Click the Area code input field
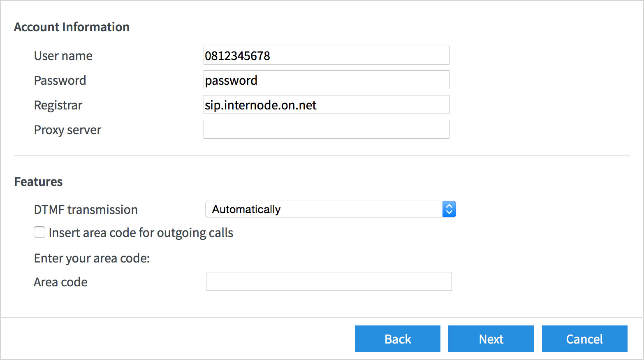The height and width of the screenshot is (360, 644). pos(328,281)
